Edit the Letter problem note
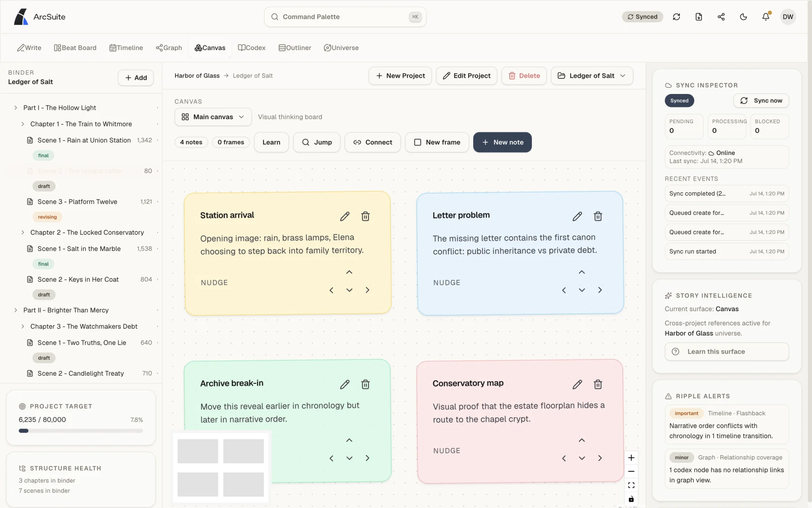The image size is (812, 508). point(577,216)
